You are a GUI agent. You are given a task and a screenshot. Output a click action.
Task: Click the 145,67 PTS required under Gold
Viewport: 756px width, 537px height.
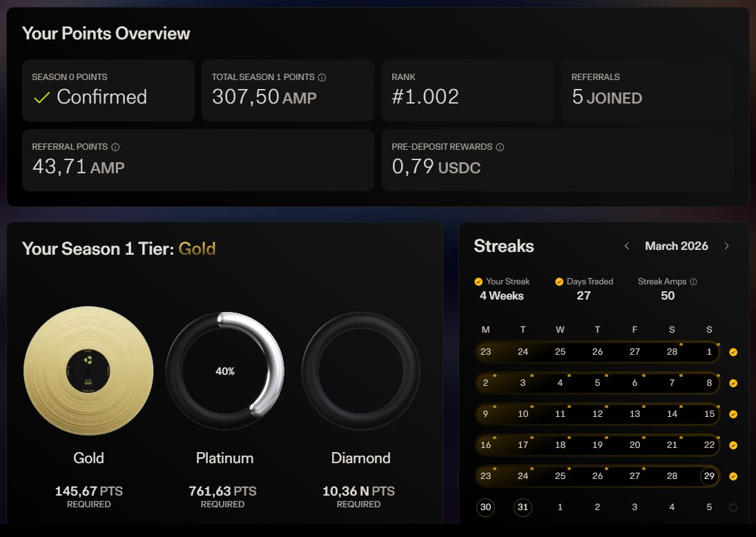[88, 491]
